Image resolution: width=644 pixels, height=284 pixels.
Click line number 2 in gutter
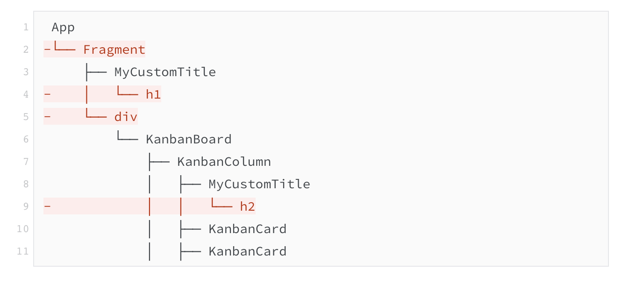click(x=26, y=50)
